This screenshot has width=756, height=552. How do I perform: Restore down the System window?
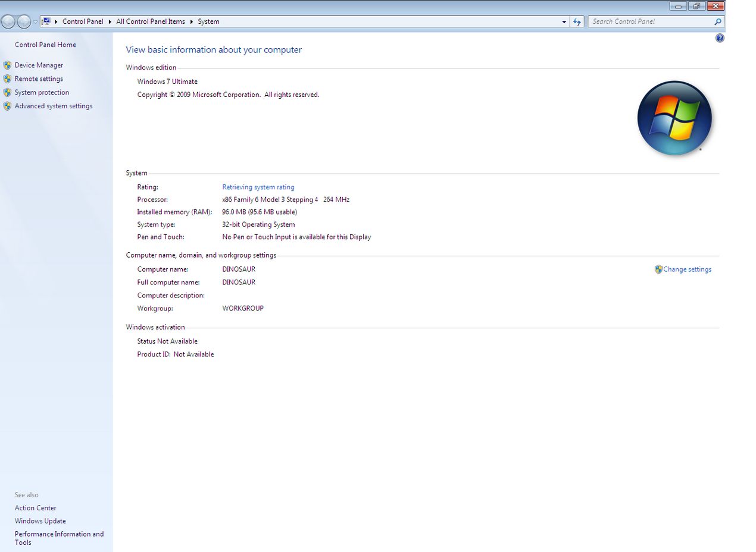[x=696, y=6]
